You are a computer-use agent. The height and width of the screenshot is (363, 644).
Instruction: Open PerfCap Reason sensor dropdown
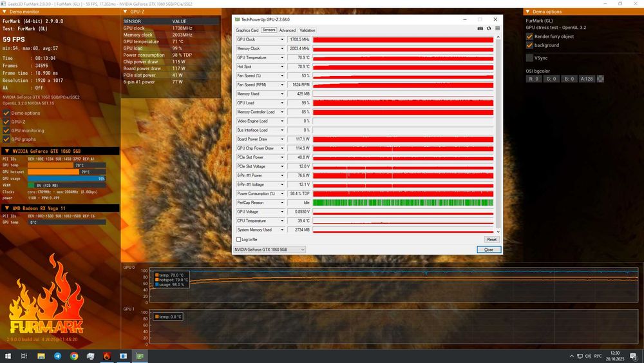pyautogui.click(x=282, y=202)
